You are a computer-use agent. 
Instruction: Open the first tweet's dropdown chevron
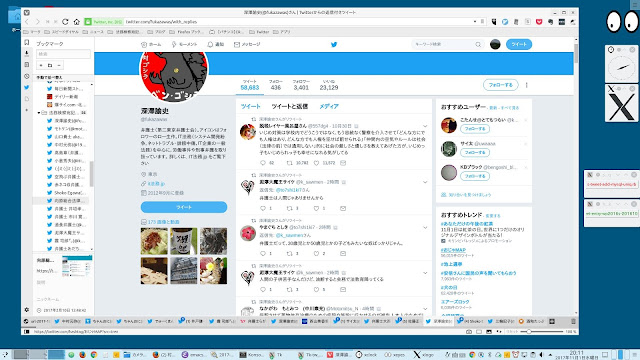[425, 126]
